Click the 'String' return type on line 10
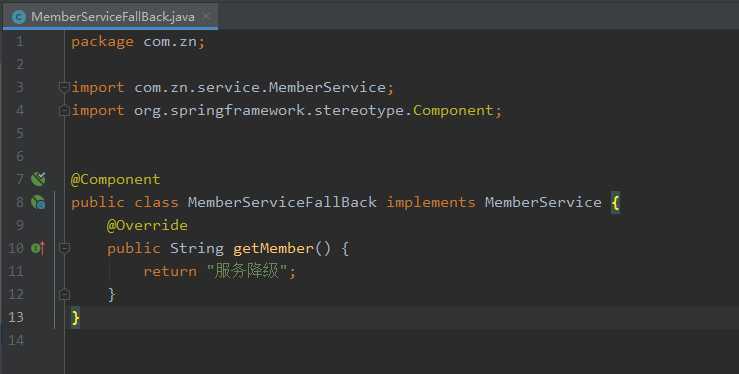Screen dimensions: 739x374 (x=197, y=249)
